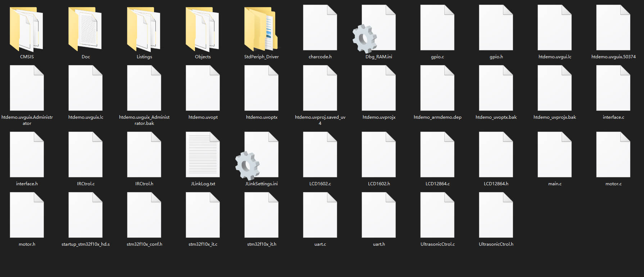Select JLinkSettings.ini gear file icon

257,155
